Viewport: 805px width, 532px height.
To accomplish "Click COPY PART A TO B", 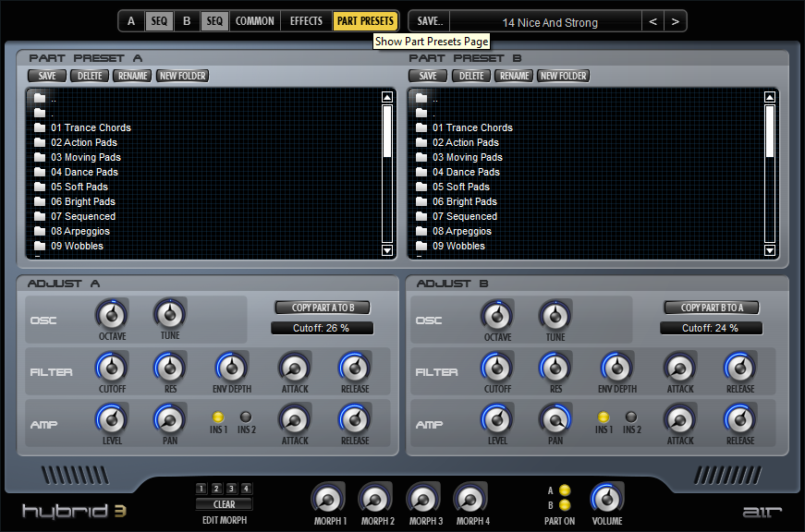I will click(x=323, y=308).
